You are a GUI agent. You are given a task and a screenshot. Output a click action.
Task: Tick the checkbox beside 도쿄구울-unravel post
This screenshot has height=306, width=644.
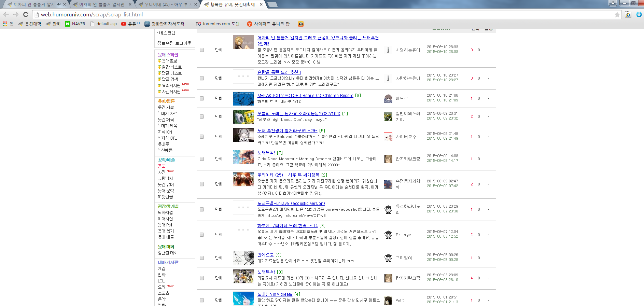pyautogui.click(x=202, y=209)
